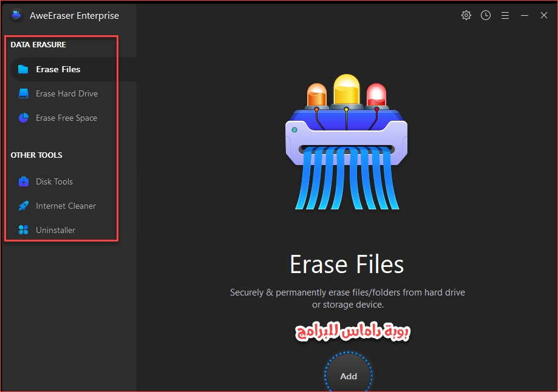This screenshot has width=558, height=392.
Task: Click the Internet Cleaner rocket icon
Action: pos(24,206)
